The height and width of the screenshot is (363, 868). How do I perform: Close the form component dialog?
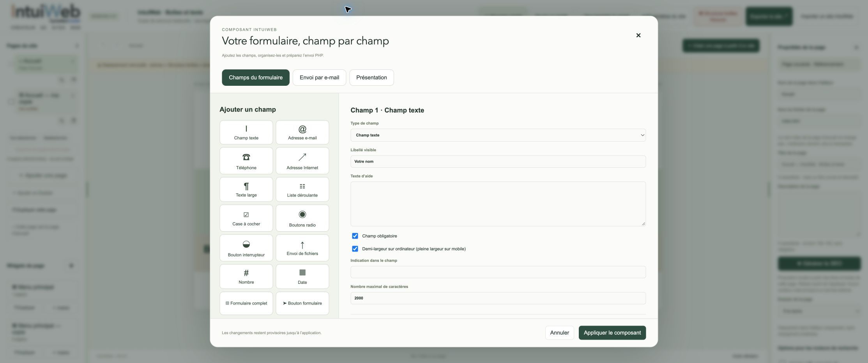click(x=638, y=35)
